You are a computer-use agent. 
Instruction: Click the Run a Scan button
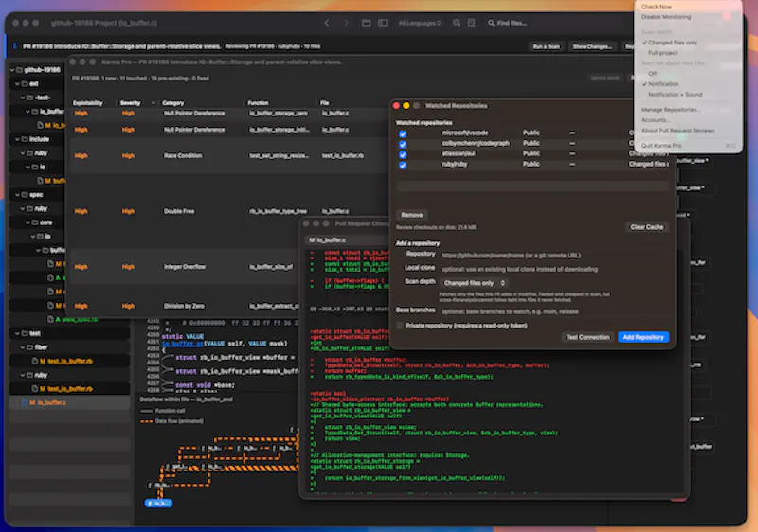coord(547,46)
